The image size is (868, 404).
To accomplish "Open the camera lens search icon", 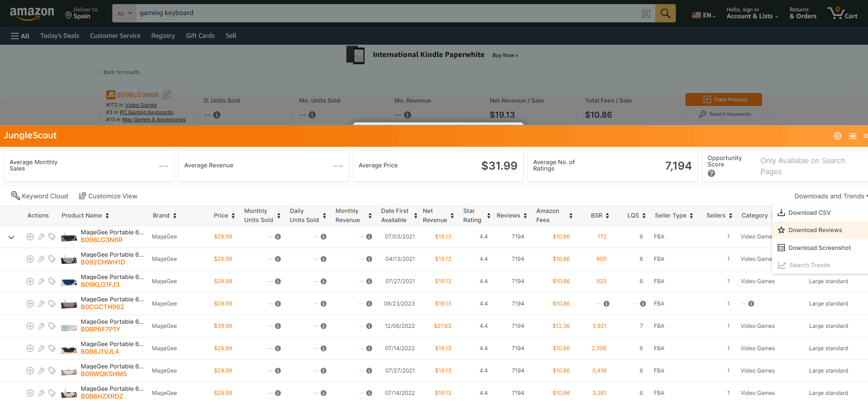I will pyautogui.click(x=646, y=14).
